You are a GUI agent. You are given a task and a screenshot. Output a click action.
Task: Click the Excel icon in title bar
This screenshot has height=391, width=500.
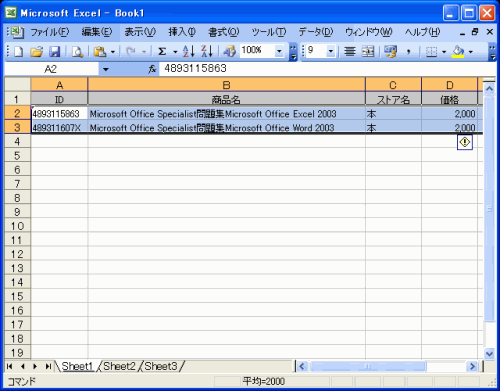click(11, 13)
